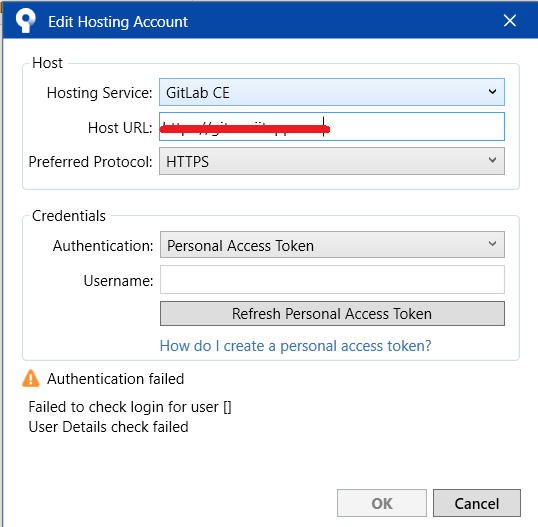Focus the empty Username text field
The height and width of the screenshot is (527, 538).
(332, 280)
